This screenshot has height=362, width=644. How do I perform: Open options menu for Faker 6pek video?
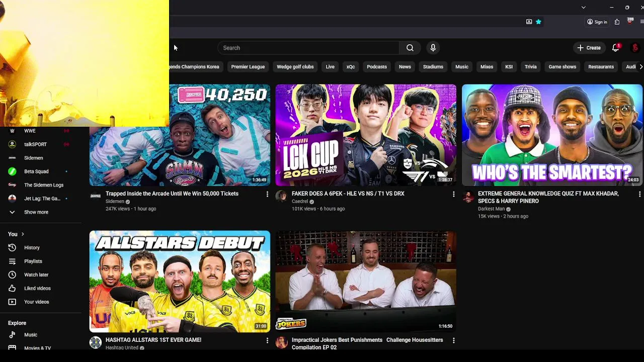tap(453, 194)
